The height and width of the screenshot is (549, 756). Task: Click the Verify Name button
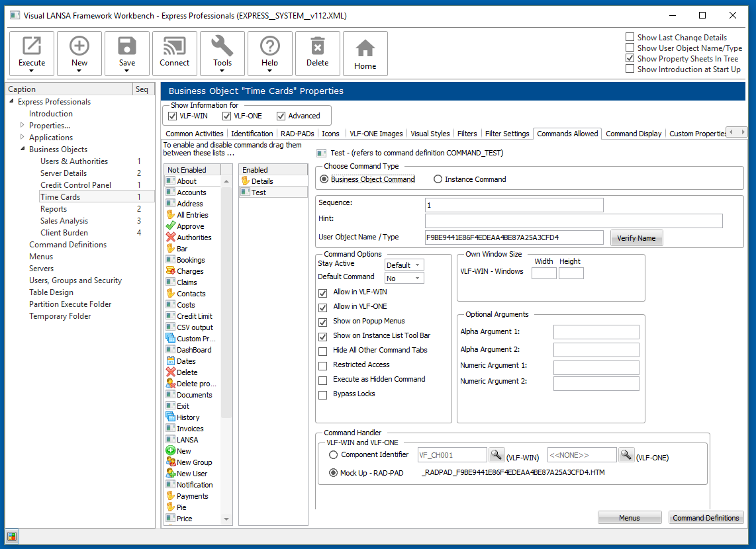coord(636,238)
